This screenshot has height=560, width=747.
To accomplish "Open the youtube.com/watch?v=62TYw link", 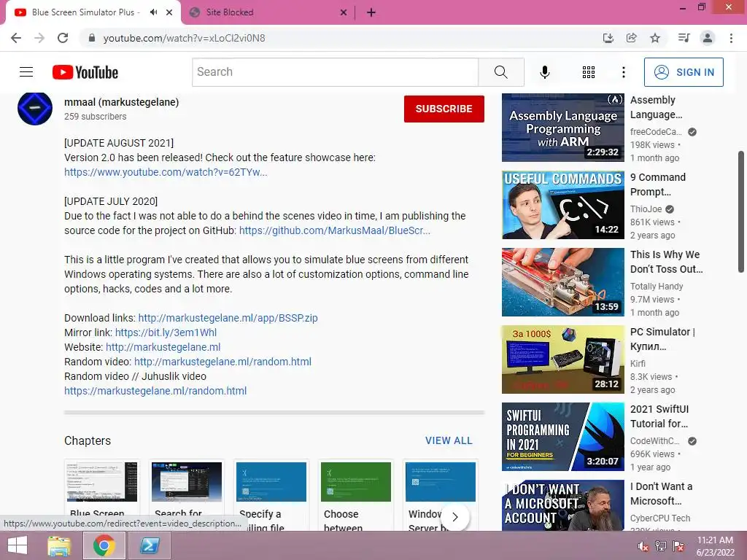I will pos(166,172).
